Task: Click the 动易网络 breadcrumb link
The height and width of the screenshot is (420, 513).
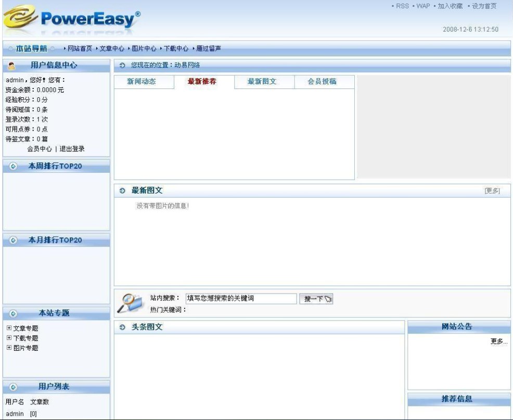Action: (x=187, y=65)
